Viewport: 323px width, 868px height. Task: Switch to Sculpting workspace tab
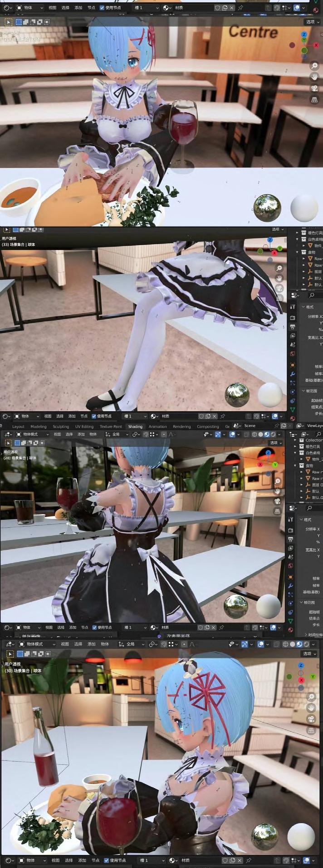point(61,427)
